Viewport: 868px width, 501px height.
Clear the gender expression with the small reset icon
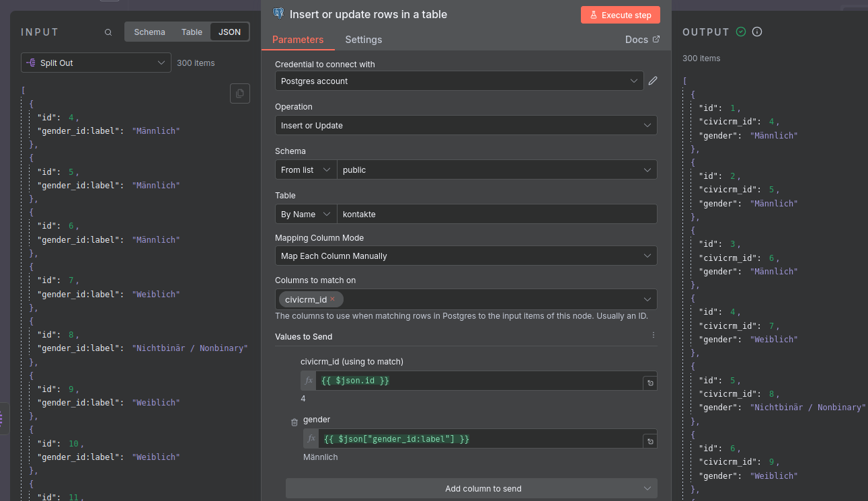[x=649, y=440]
